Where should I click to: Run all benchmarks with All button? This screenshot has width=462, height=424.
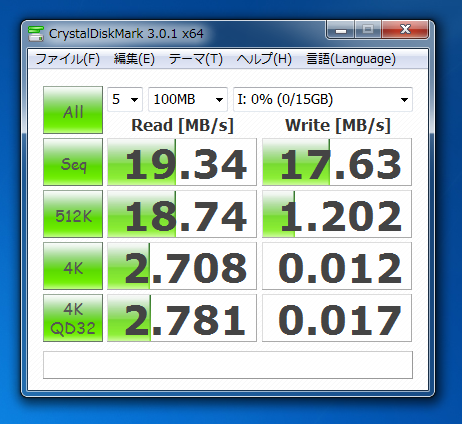coord(73,110)
